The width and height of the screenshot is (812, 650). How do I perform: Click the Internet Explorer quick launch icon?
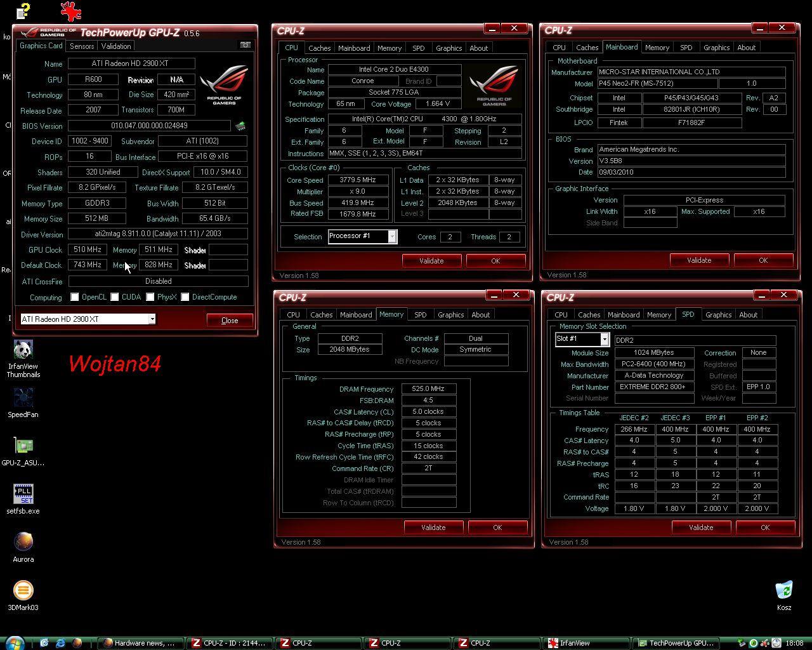point(60,643)
